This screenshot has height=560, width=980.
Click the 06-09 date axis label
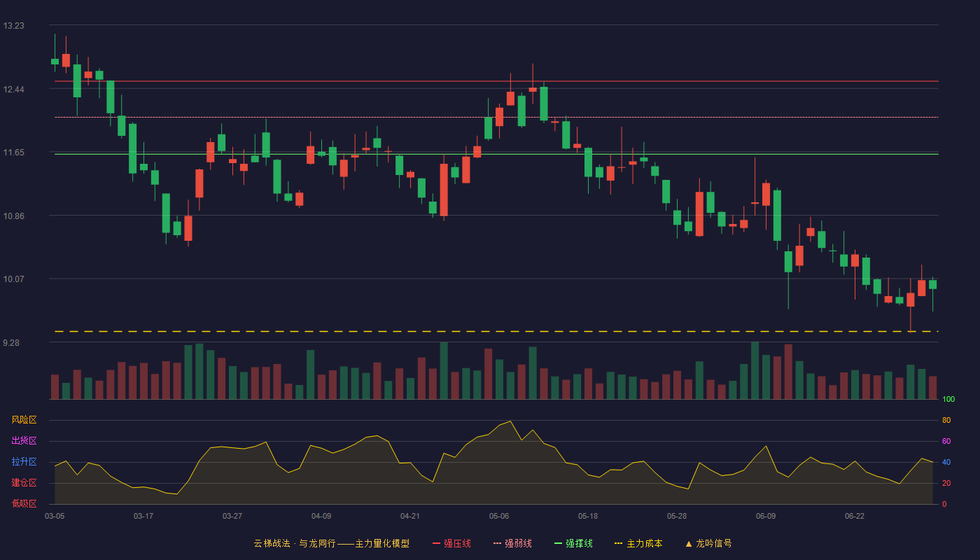click(766, 516)
